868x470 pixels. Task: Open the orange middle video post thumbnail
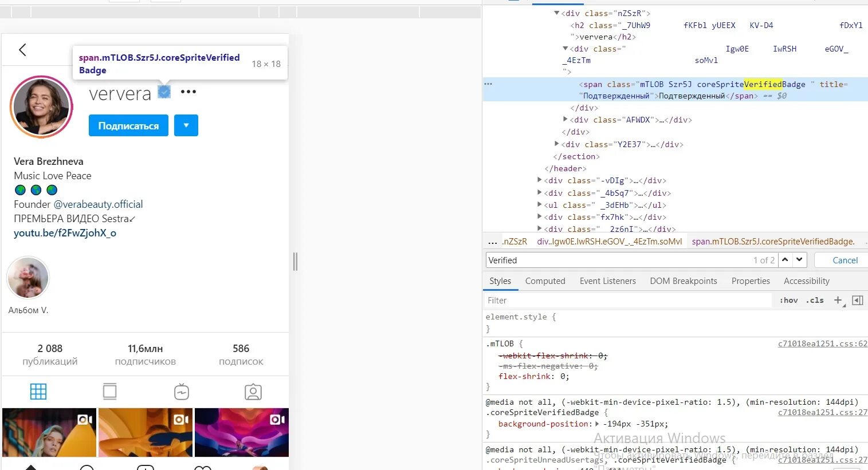[146, 432]
